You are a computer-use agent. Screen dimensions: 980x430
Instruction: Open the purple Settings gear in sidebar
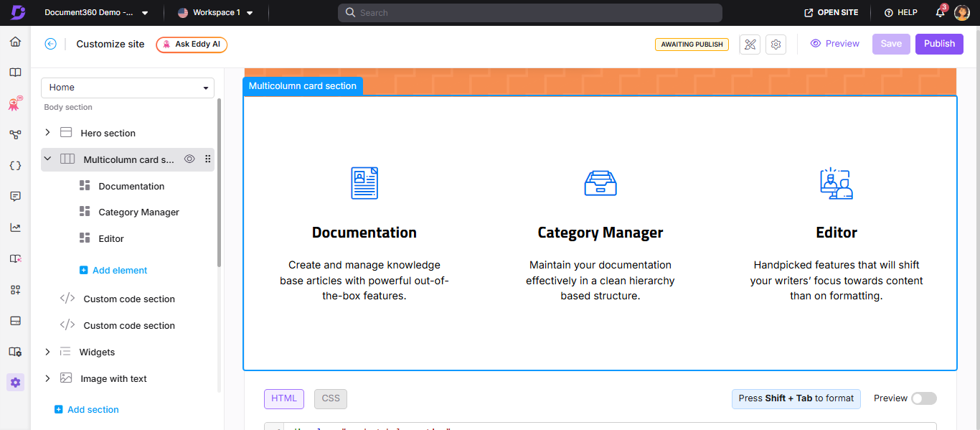coord(15,383)
